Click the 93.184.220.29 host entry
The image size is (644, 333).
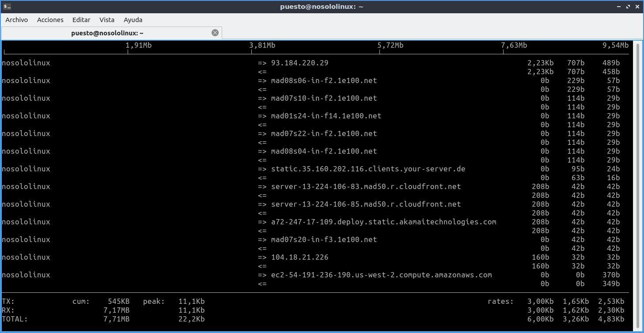pos(299,63)
